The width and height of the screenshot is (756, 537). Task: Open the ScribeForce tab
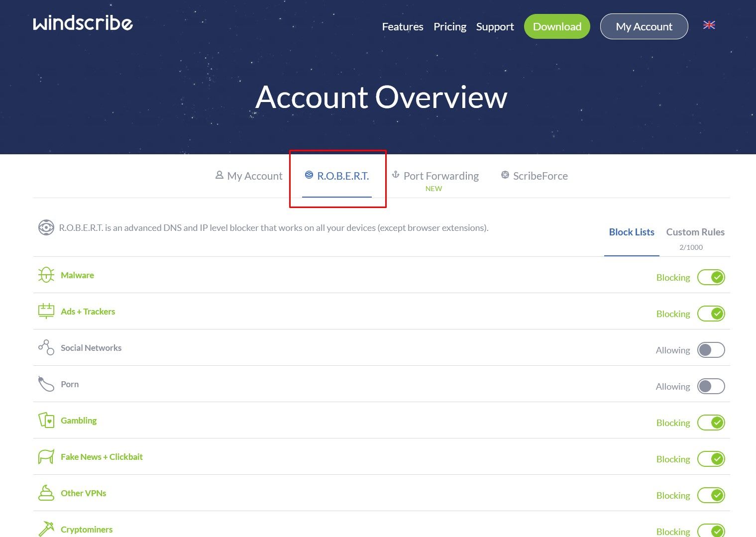(540, 176)
